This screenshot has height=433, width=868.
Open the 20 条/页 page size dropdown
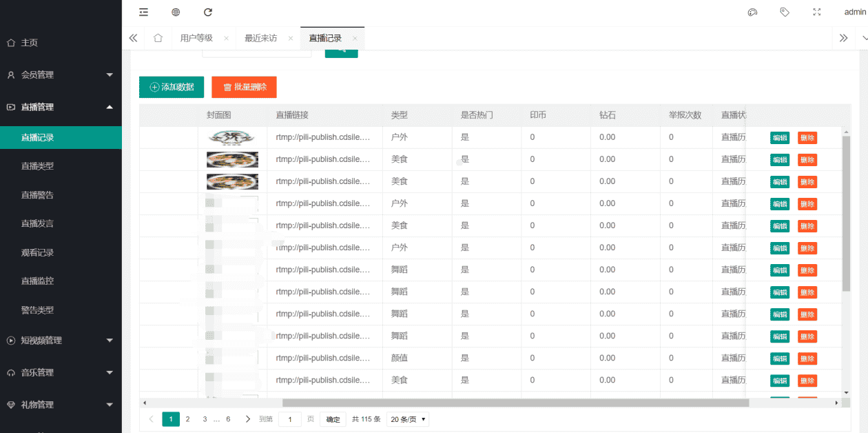pyautogui.click(x=408, y=419)
